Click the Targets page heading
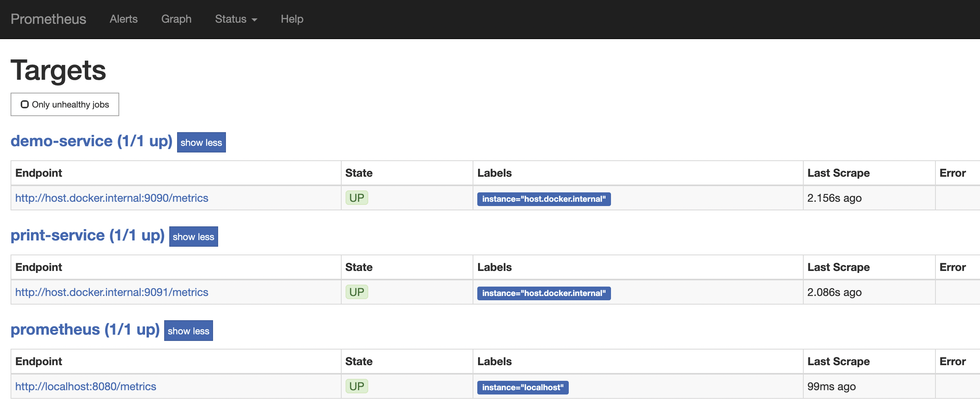 (x=58, y=70)
